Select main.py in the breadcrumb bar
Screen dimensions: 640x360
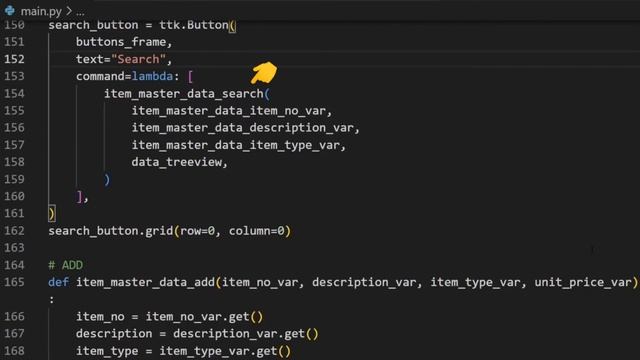41,11
